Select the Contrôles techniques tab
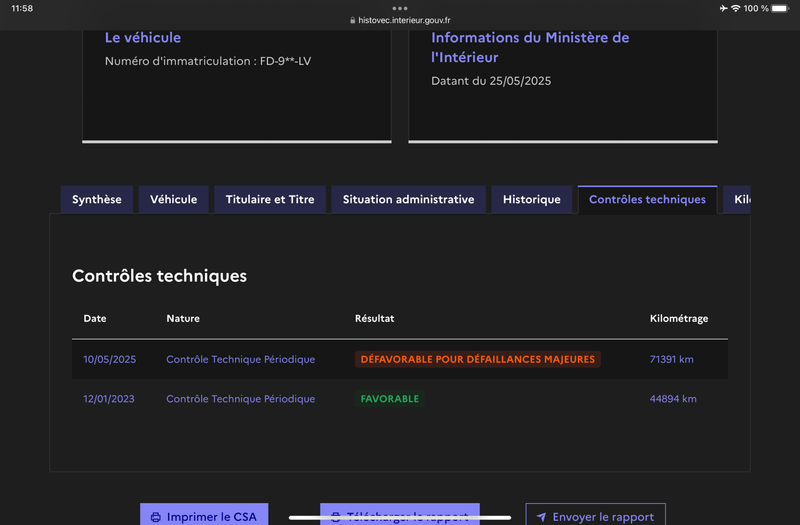This screenshot has width=800, height=525. (x=647, y=199)
